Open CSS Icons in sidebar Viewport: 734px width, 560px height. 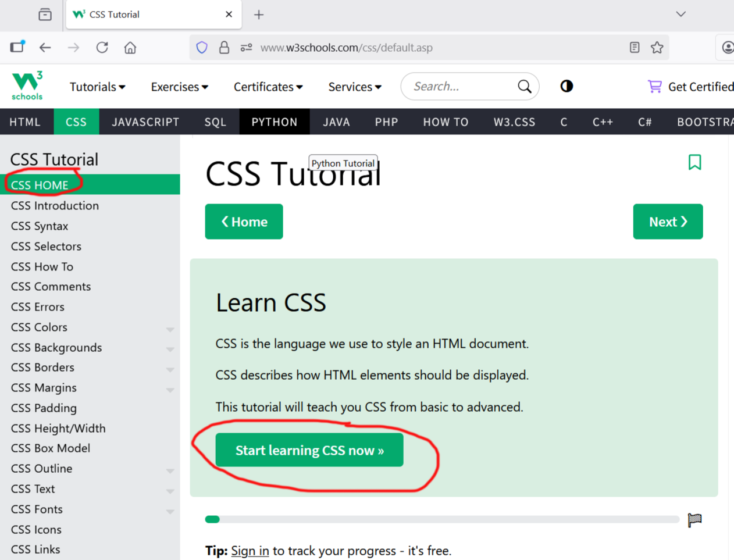(90, 529)
